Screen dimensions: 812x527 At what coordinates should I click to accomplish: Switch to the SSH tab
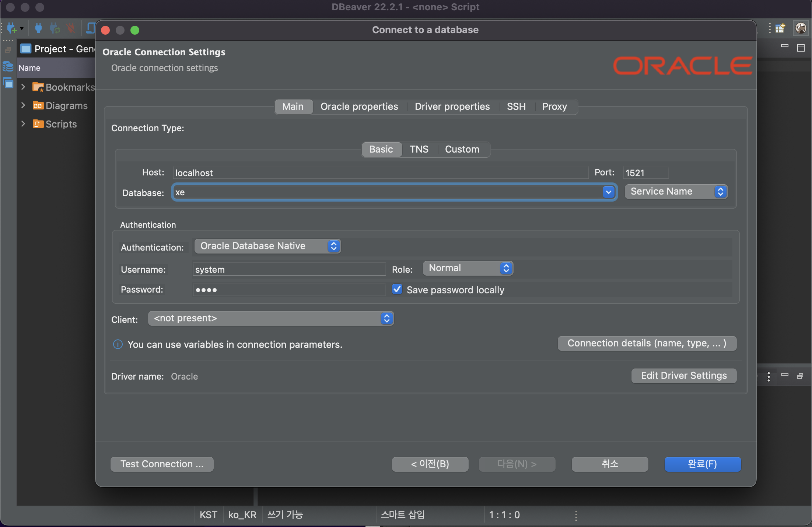pyautogui.click(x=516, y=107)
